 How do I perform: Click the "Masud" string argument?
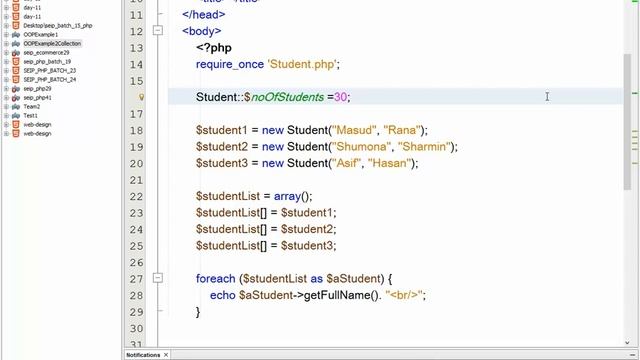click(354, 130)
